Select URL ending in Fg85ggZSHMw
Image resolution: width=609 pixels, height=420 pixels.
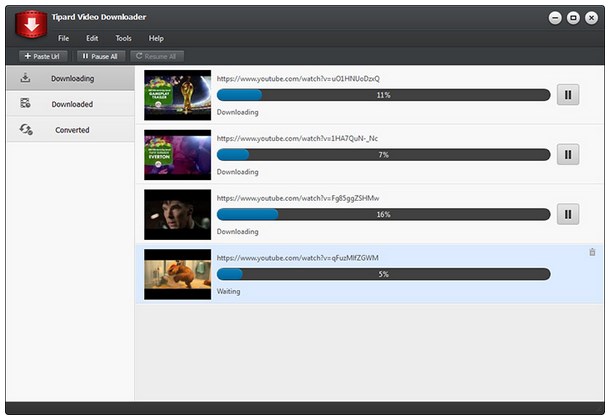coord(298,198)
